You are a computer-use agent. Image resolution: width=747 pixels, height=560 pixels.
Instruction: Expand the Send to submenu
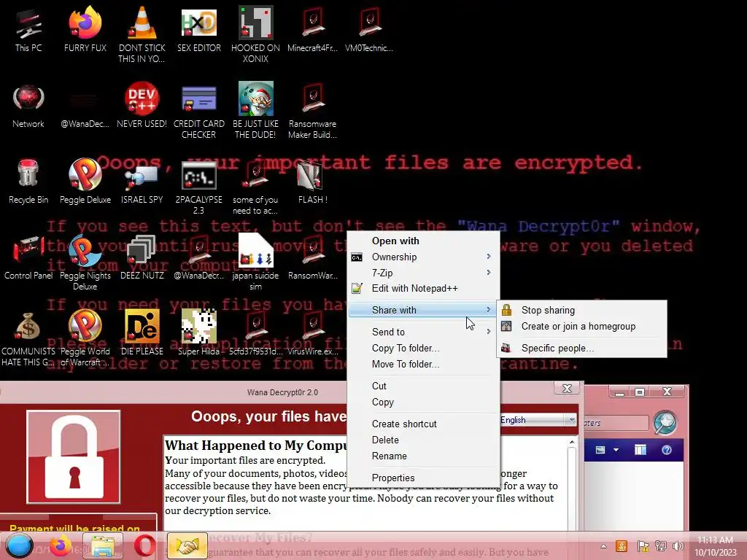coord(424,332)
